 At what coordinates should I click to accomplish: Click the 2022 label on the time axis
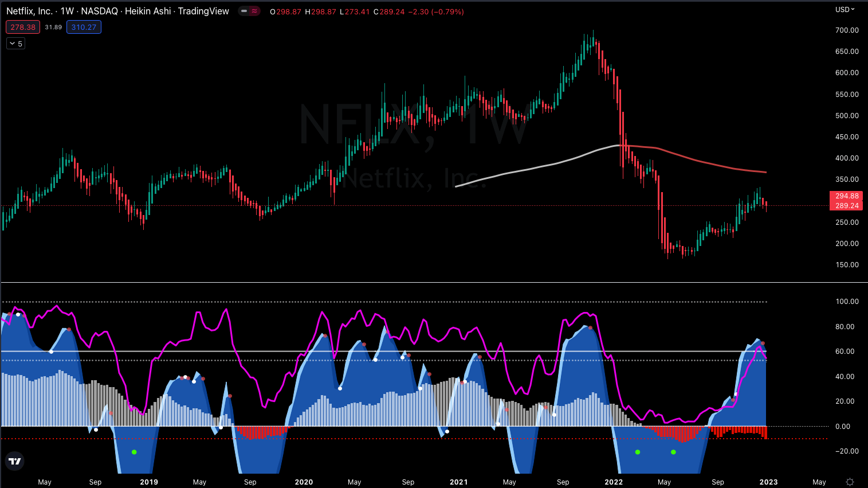614,482
